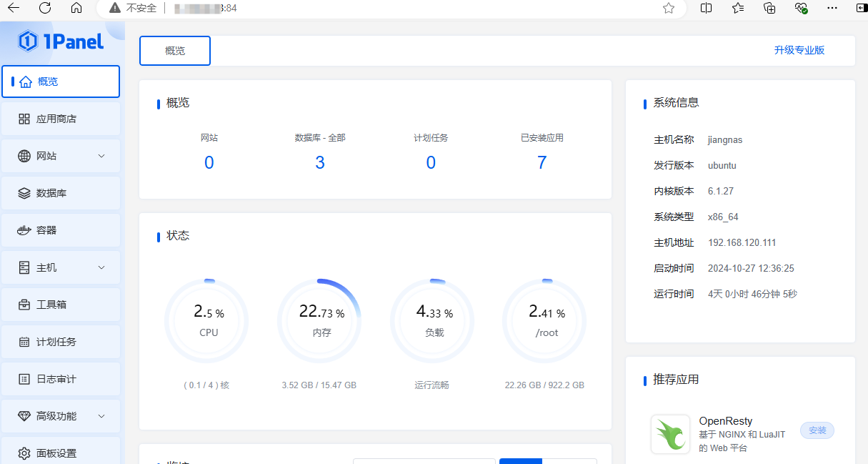This screenshot has width=868, height=464.
Task: Expand Advanced Features (高级功能) chevron
Action: tap(101, 416)
